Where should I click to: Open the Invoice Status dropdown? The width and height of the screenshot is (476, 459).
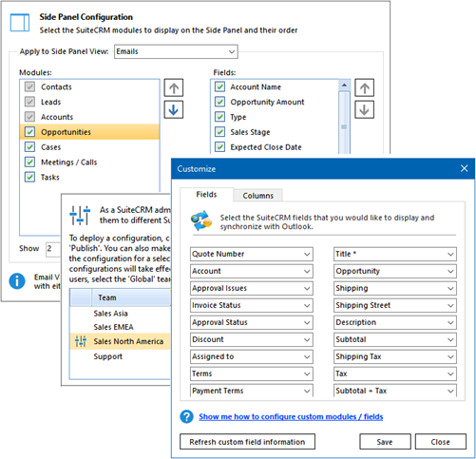[252, 305]
